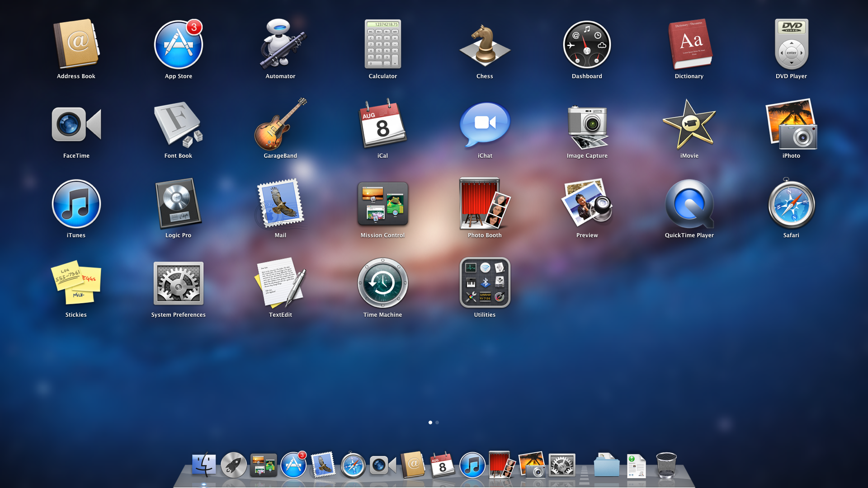Launch iMovie star icon

point(689,124)
